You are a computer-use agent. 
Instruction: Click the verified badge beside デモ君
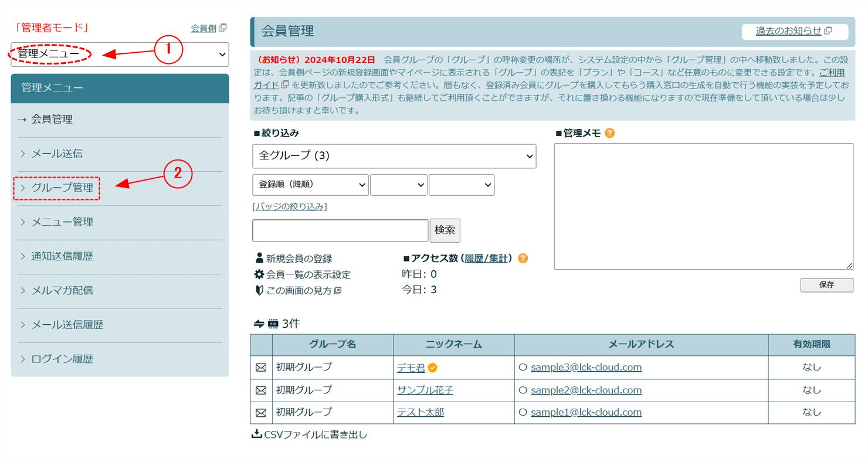pyautogui.click(x=432, y=368)
